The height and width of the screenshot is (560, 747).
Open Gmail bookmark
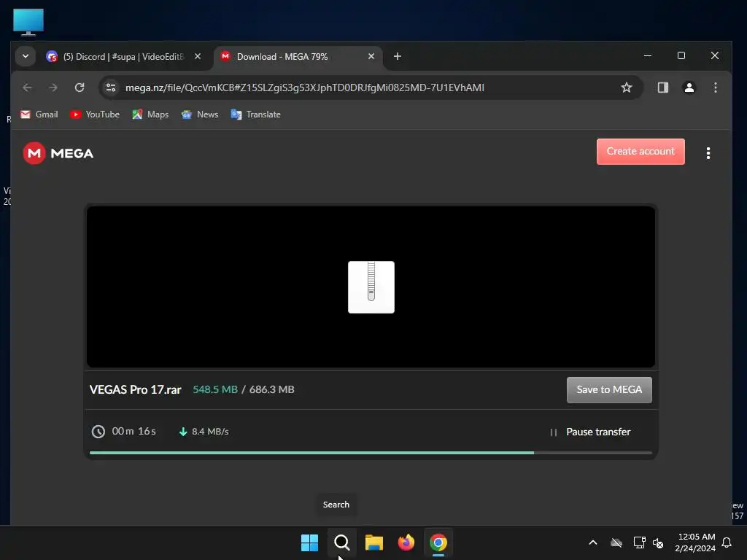39,114
